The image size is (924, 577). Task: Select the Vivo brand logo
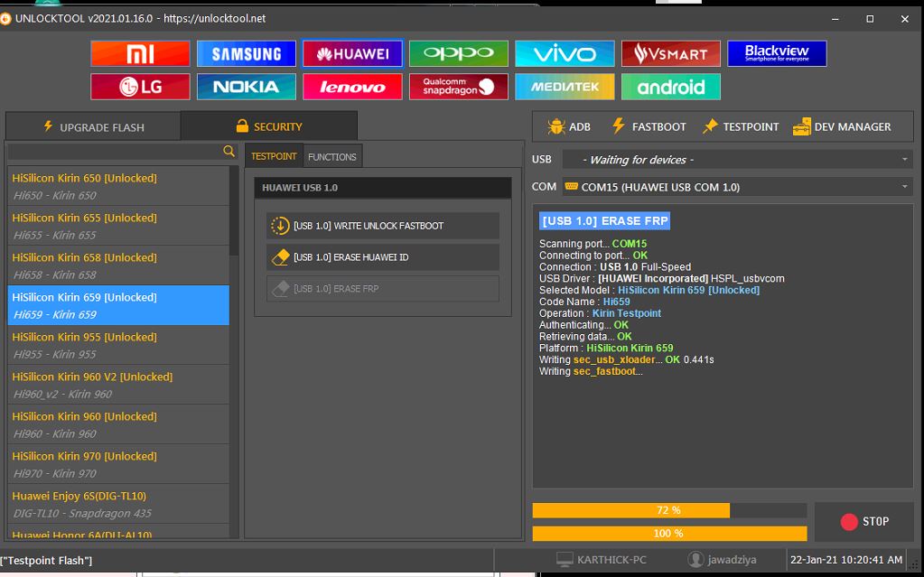click(565, 53)
